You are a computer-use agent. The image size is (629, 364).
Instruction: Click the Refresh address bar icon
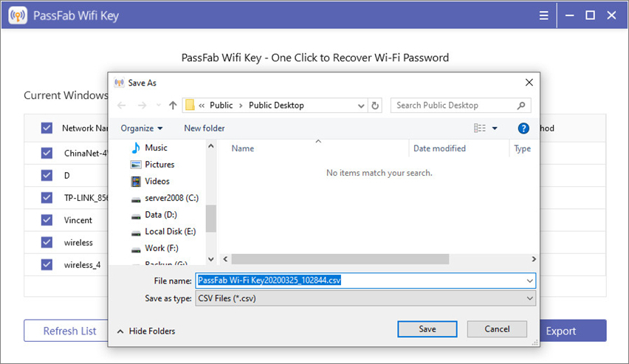pyautogui.click(x=375, y=106)
